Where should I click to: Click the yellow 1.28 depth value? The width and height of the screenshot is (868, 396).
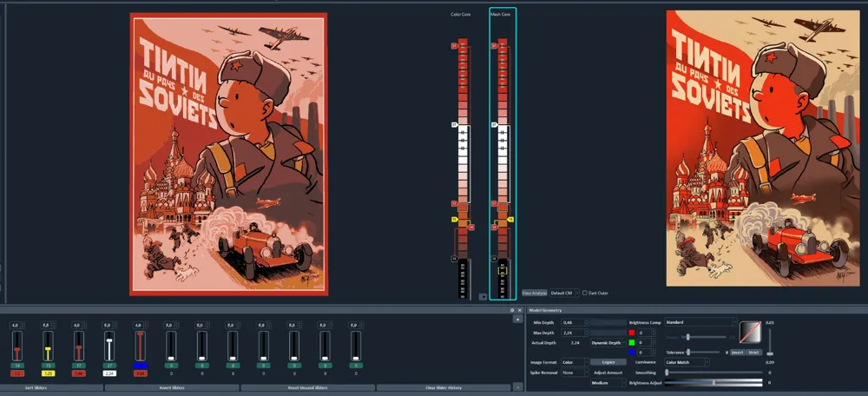48,373
